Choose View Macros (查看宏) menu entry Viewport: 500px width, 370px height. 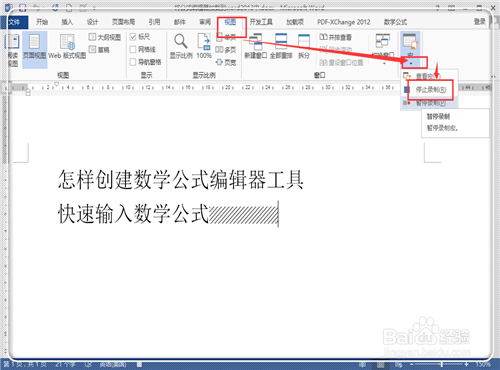tap(429, 76)
